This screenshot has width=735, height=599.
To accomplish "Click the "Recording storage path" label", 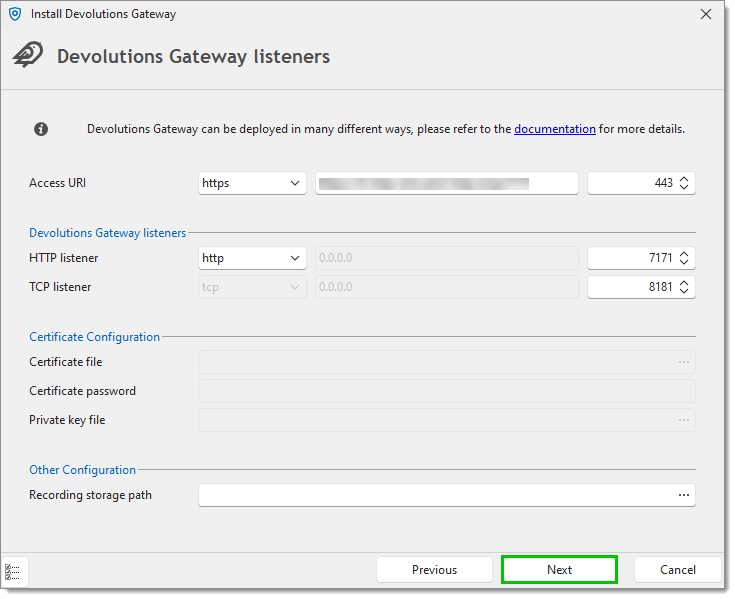I will point(90,497).
